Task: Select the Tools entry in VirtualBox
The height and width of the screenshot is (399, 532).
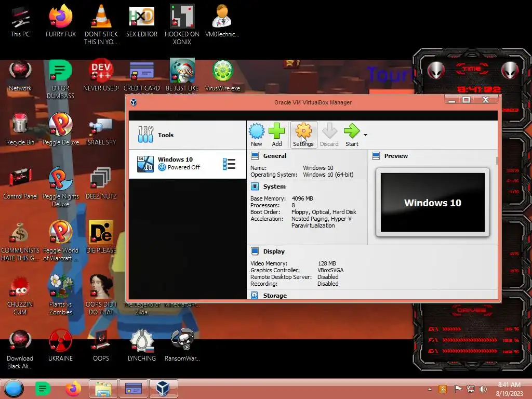Action: click(187, 135)
